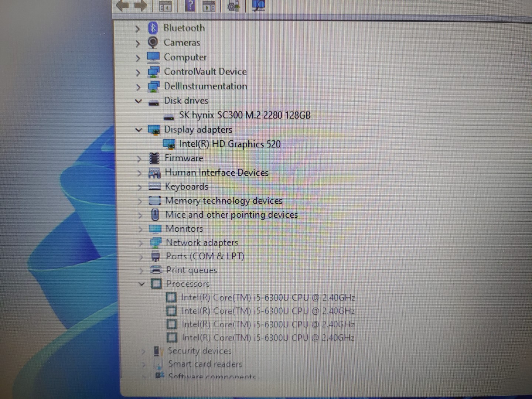Screen dimensions: 532x399
Task: Collapse the Processors category
Action: 141,284
